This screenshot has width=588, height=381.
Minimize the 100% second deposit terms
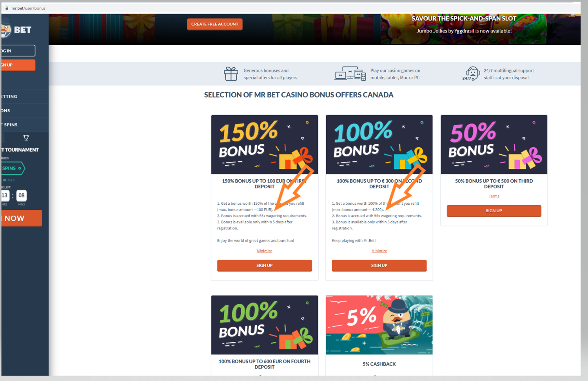pos(379,251)
